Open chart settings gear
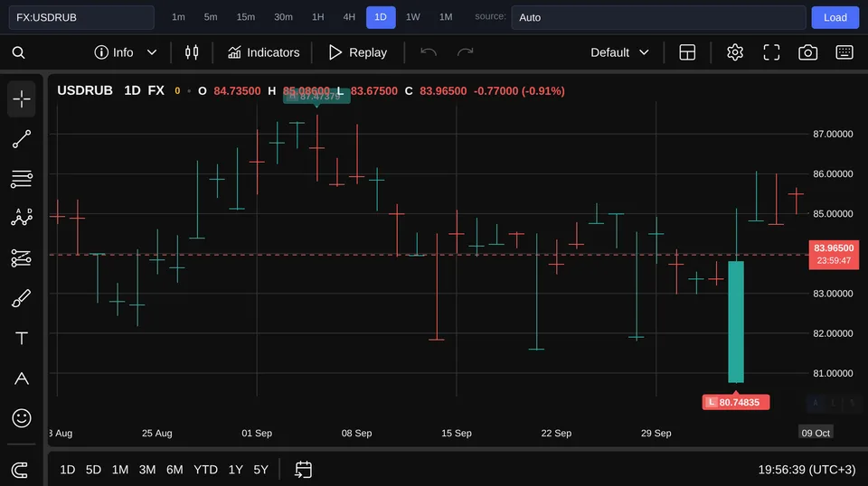Viewport: 868px width, 486px height. pos(734,52)
